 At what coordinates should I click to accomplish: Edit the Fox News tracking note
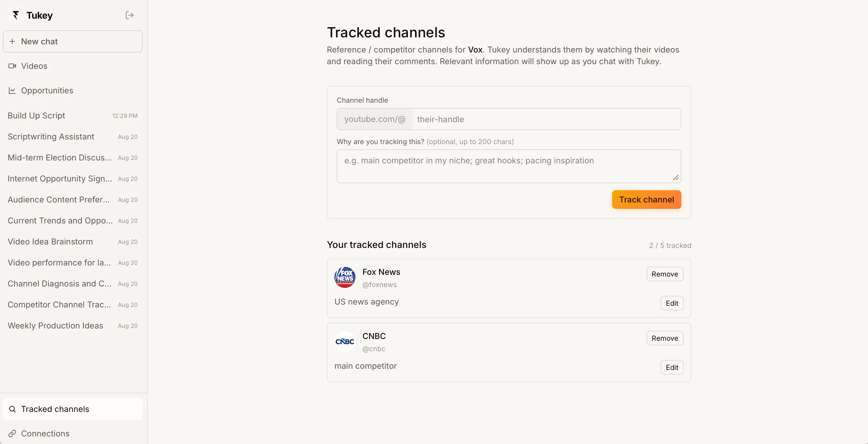(x=671, y=303)
